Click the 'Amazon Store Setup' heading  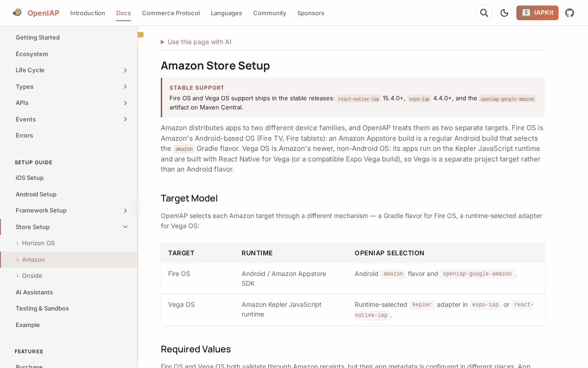[215, 66]
